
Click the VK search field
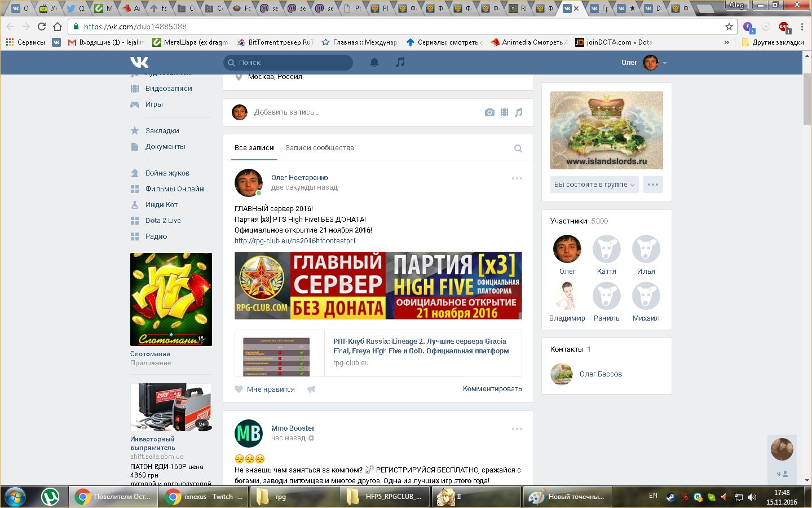(x=288, y=63)
